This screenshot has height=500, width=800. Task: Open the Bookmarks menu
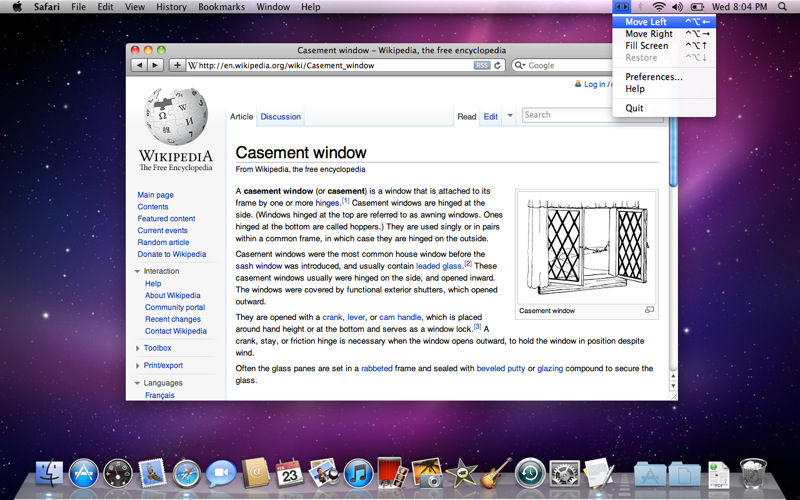pos(221,7)
